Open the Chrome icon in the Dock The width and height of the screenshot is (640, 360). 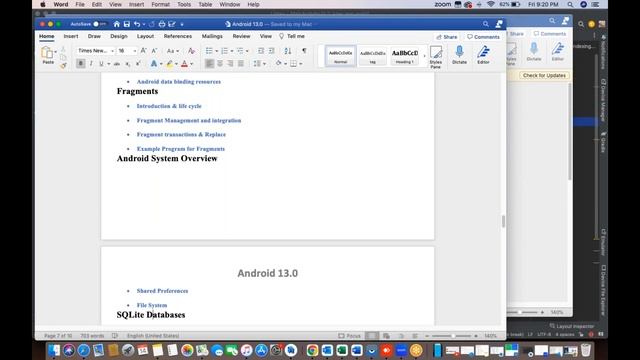click(313, 350)
